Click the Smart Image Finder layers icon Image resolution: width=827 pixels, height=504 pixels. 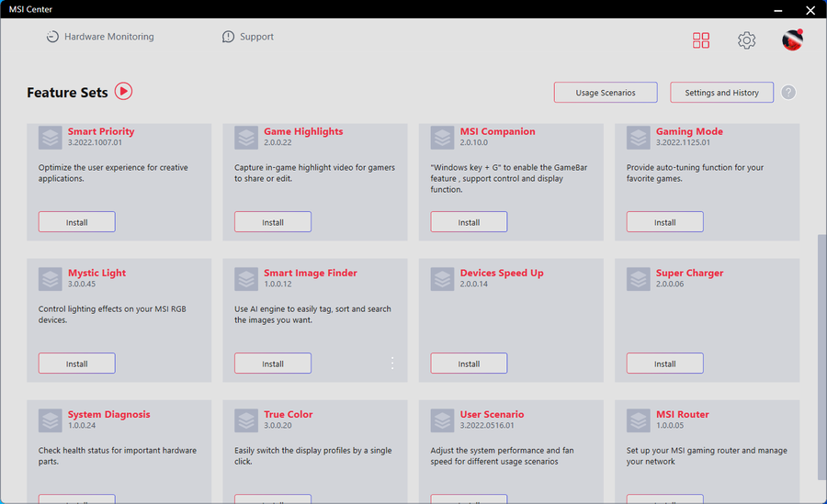coord(246,279)
